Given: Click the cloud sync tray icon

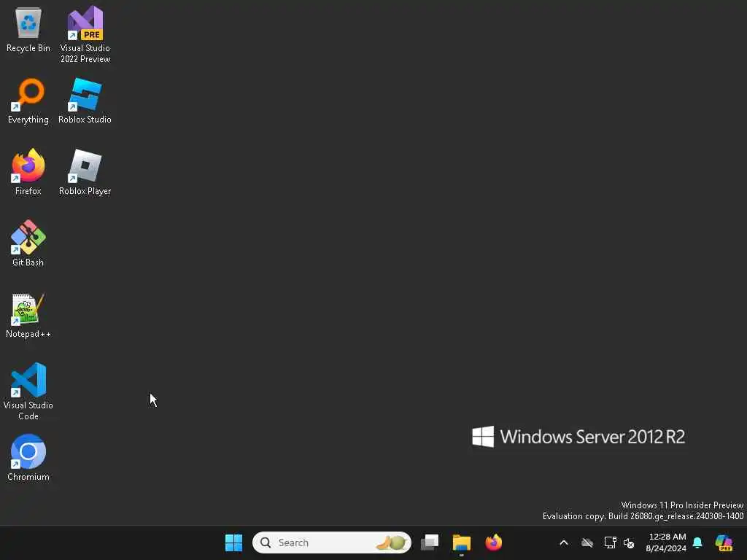Looking at the screenshot, I should click(587, 542).
